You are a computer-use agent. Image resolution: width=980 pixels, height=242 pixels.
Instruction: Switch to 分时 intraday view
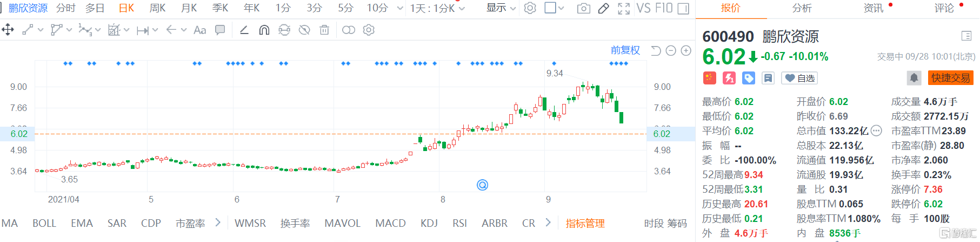click(66, 8)
